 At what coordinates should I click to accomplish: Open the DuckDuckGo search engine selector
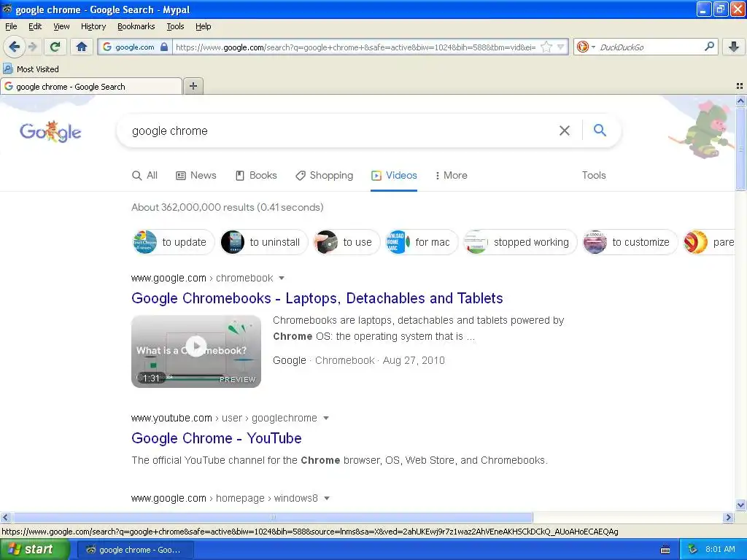pyautogui.click(x=586, y=47)
